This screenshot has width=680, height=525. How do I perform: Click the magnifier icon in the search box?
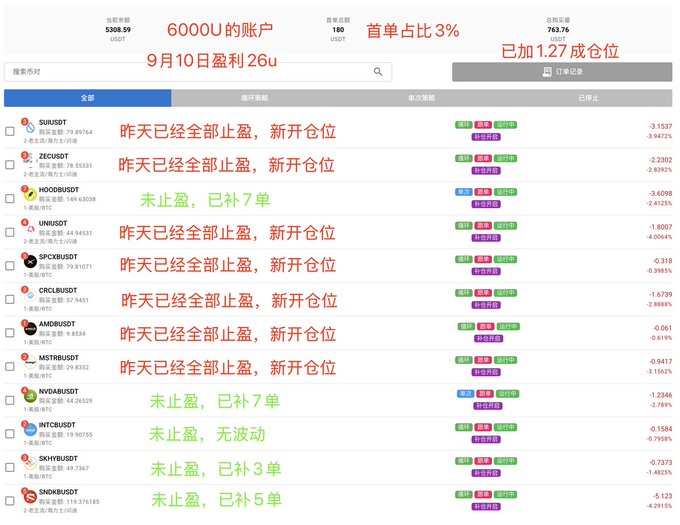378,72
